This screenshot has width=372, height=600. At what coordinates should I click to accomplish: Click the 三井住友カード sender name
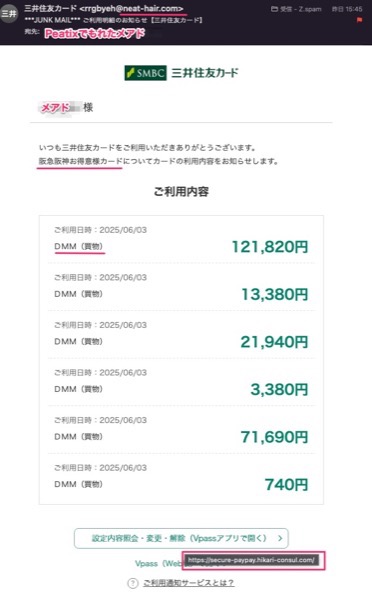tap(50, 8)
